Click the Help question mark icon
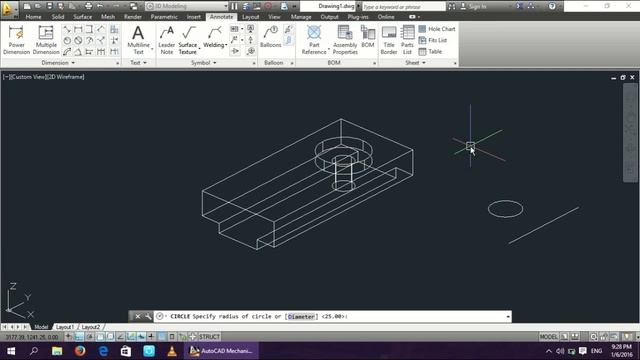The width and height of the screenshot is (640, 360). pyautogui.click(x=552, y=6)
